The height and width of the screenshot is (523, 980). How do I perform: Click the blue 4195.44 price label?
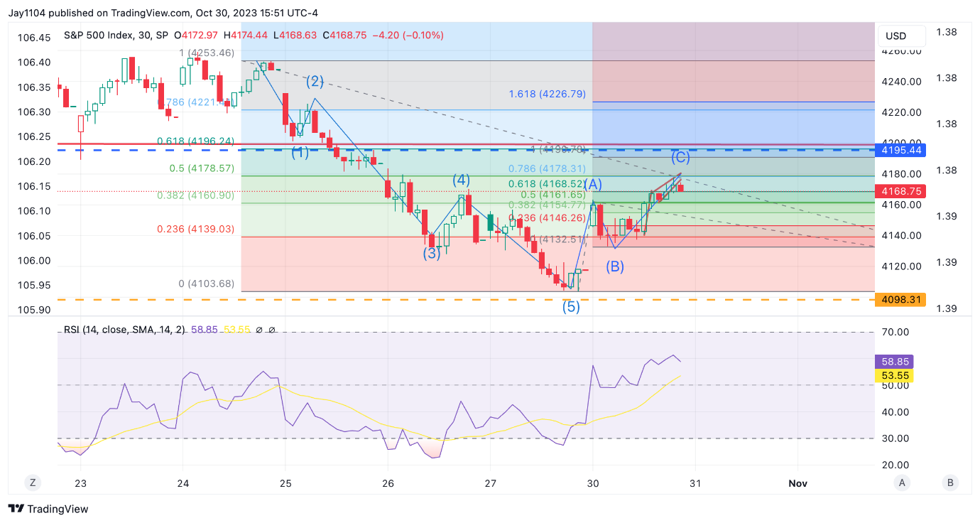pos(901,150)
